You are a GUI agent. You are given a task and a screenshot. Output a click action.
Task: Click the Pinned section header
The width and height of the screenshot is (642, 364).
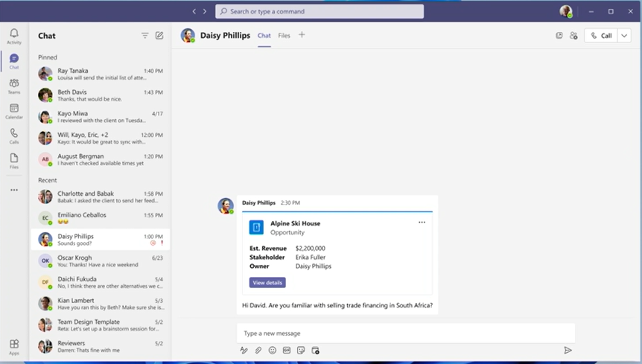[x=48, y=57]
